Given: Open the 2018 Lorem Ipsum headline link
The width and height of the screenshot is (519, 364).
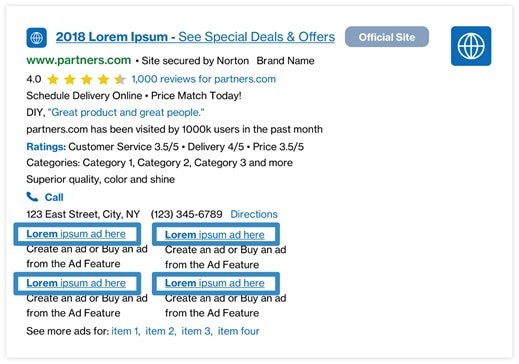Looking at the screenshot, I should (x=195, y=37).
